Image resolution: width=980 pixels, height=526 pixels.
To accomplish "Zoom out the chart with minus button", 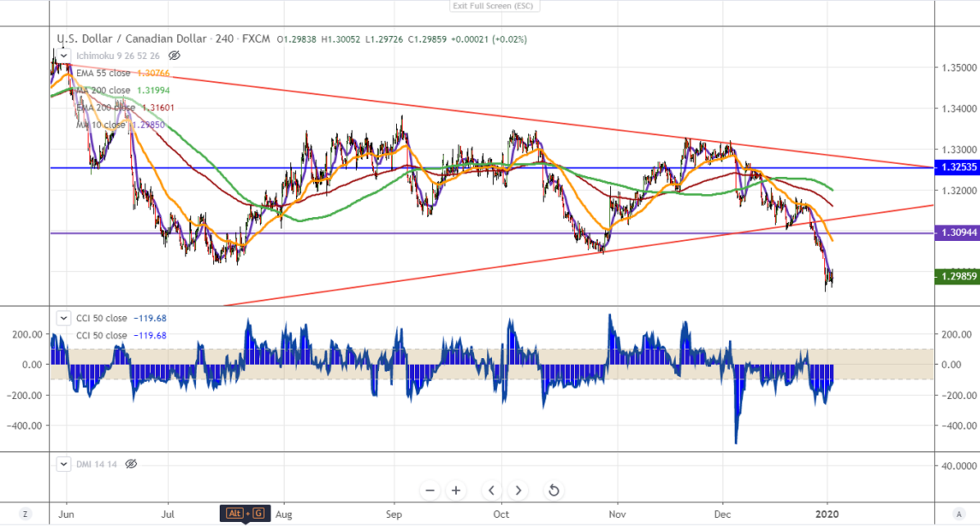I will click(x=430, y=491).
